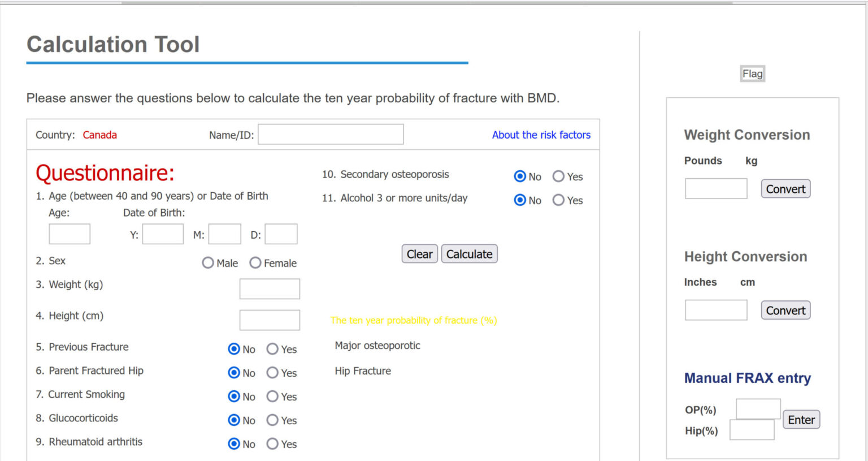Convert inches to centimeters
The image size is (868, 461).
point(785,310)
